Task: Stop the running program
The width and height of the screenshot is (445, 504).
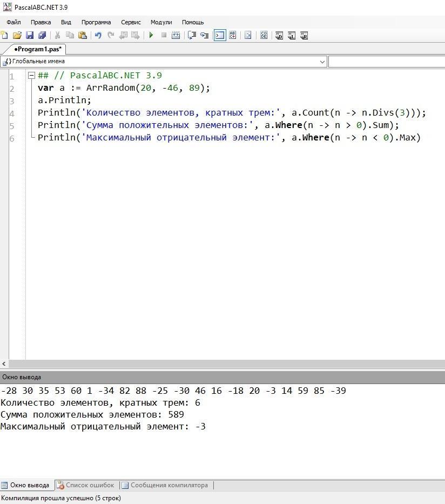Action: pos(164,35)
